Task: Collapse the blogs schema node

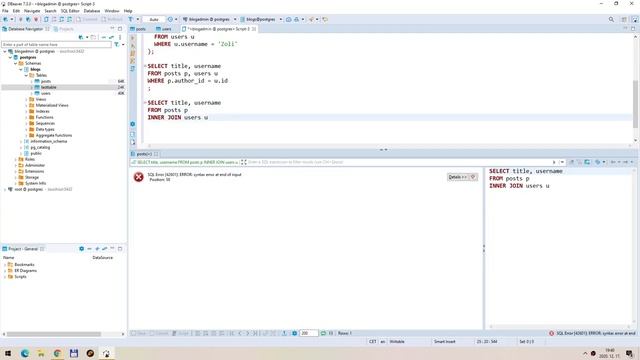Action: pos(21,69)
